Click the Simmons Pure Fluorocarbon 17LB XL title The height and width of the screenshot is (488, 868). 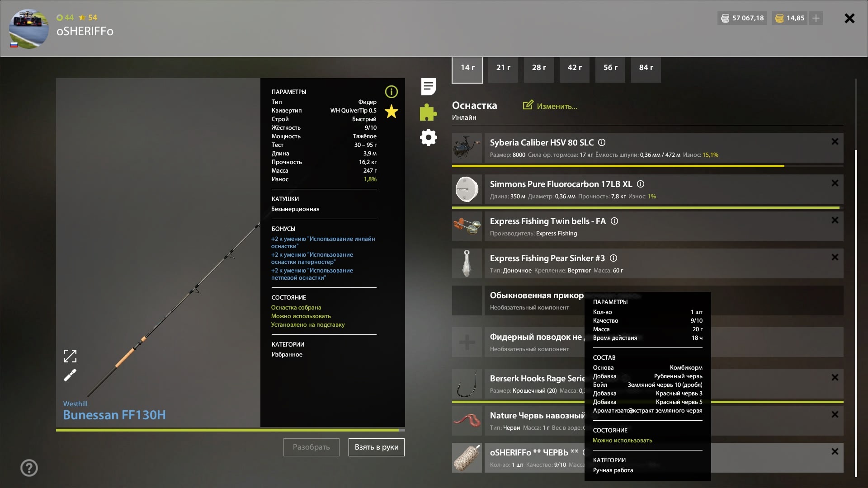pyautogui.click(x=561, y=184)
